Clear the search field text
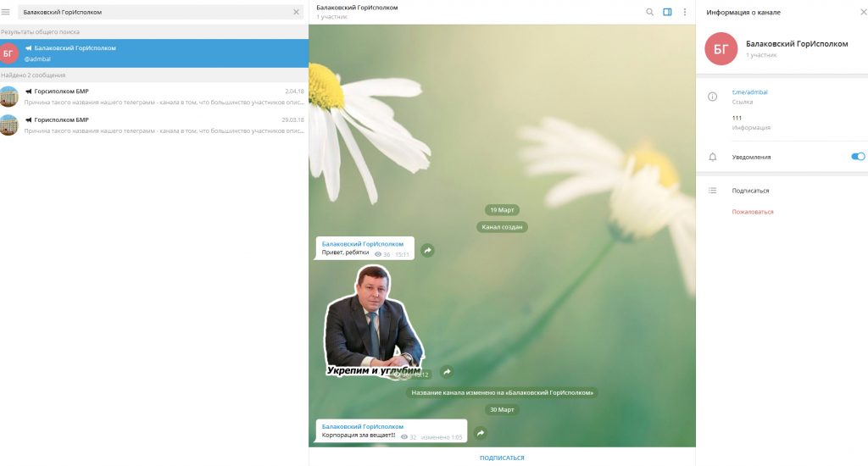 tap(296, 12)
